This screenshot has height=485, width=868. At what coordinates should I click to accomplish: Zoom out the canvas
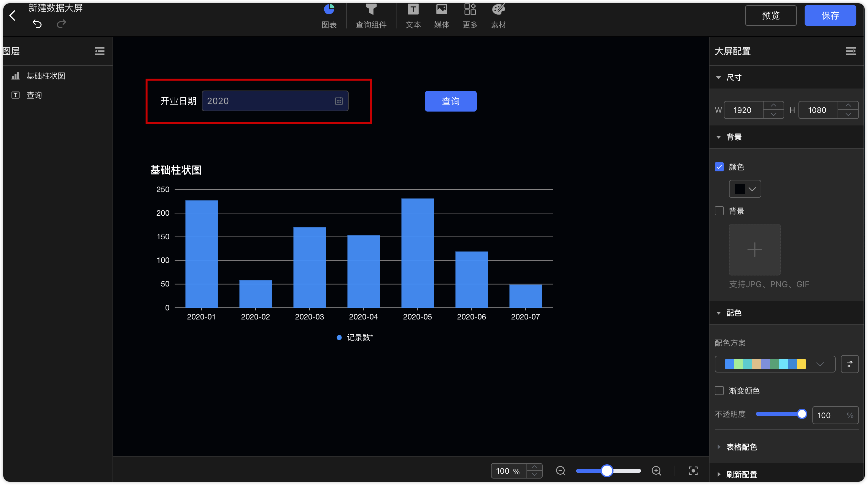[x=560, y=470]
